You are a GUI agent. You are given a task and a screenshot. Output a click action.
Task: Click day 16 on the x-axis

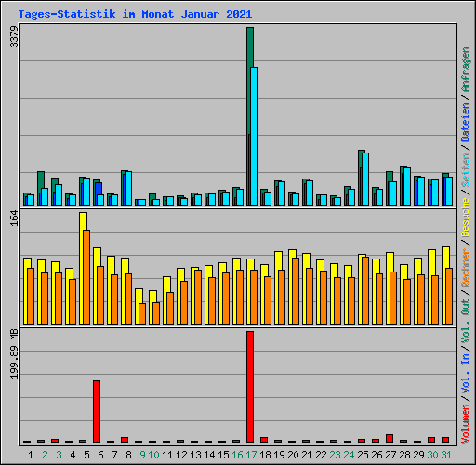point(237,455)
